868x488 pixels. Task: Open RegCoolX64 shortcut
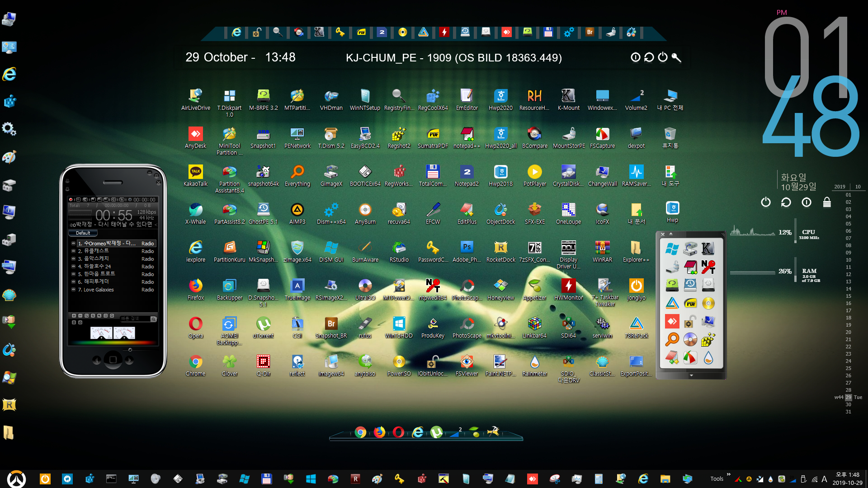click(x=433, y=100)
